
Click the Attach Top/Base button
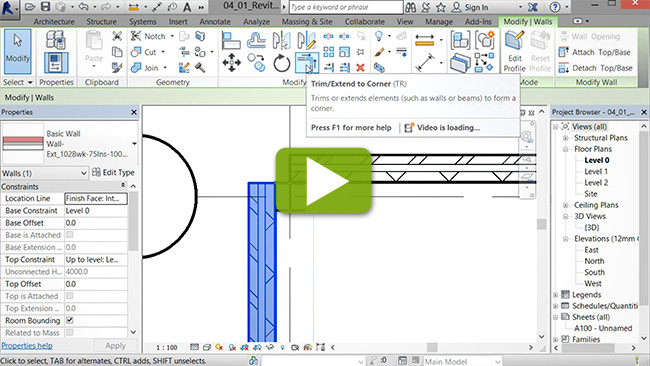coord(595,52)
